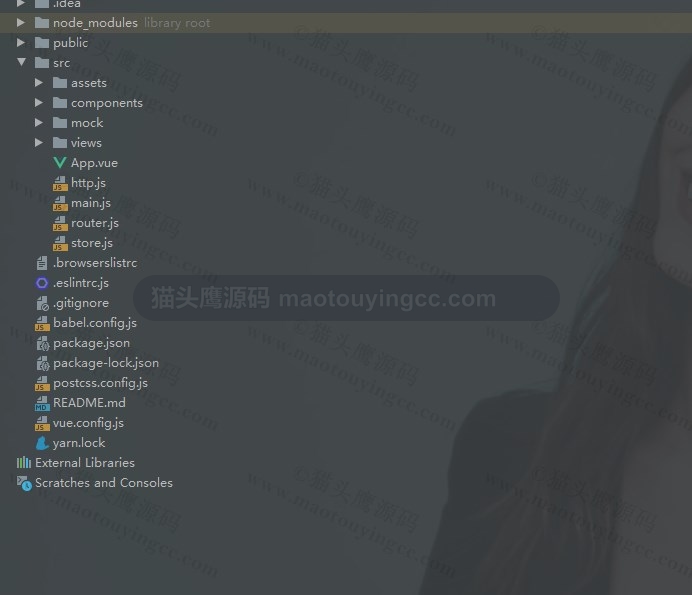This screenshot has height=595, width=692.
Task: Open the http.js file
Action: pyautogui.click(x=88, y=183)
